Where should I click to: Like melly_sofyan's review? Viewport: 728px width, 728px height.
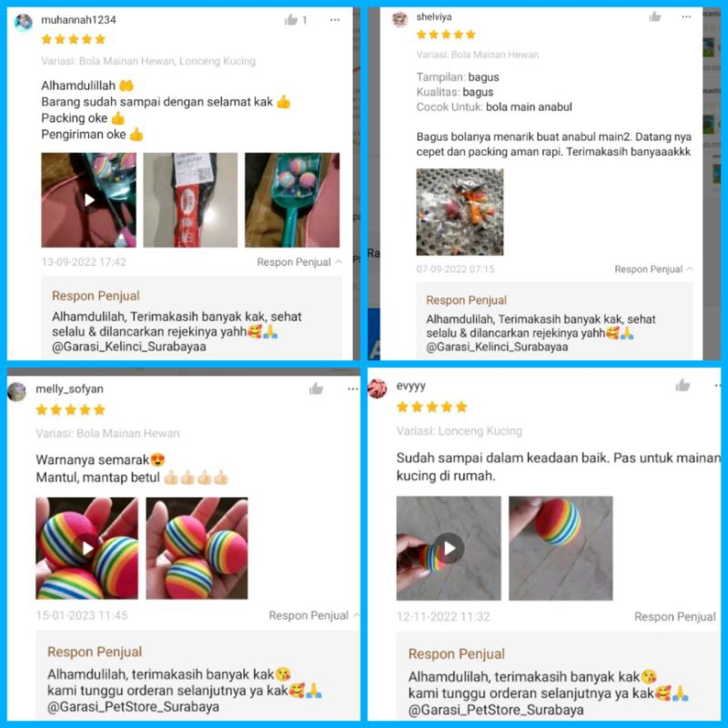pyautogui.click(x=316, y=389)
